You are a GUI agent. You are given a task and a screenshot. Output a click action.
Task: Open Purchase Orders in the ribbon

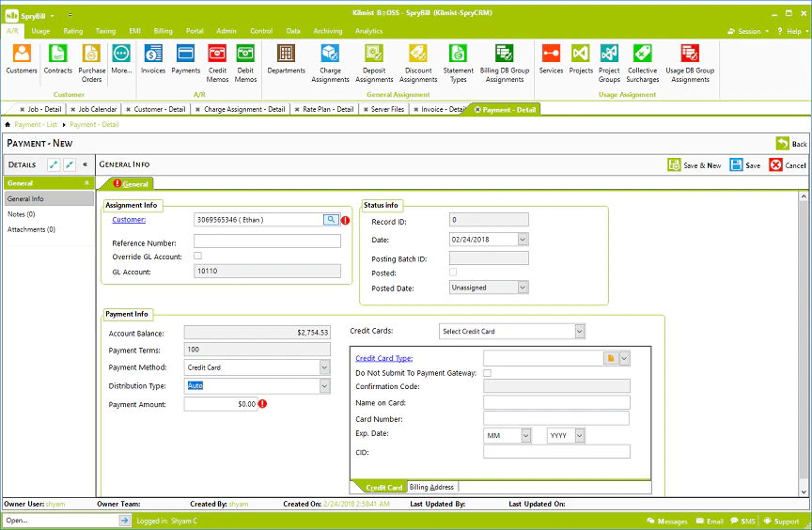[x=92, y=63]
